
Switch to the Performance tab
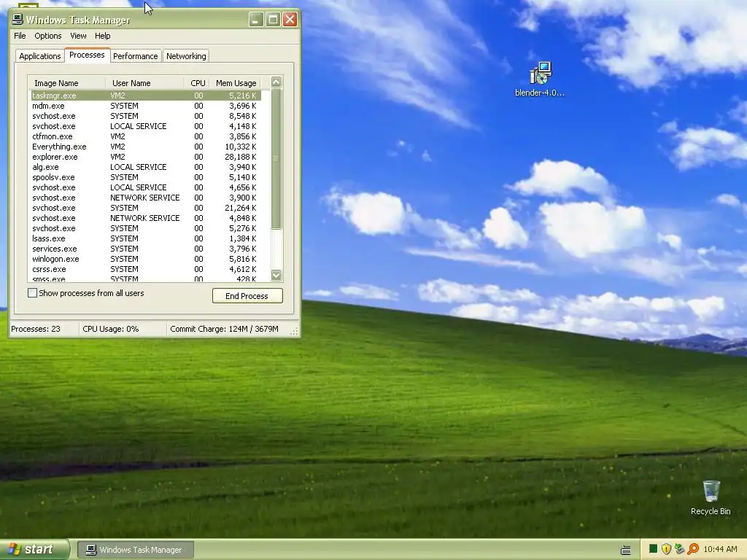pyautogui.click(x=135, y=56)
